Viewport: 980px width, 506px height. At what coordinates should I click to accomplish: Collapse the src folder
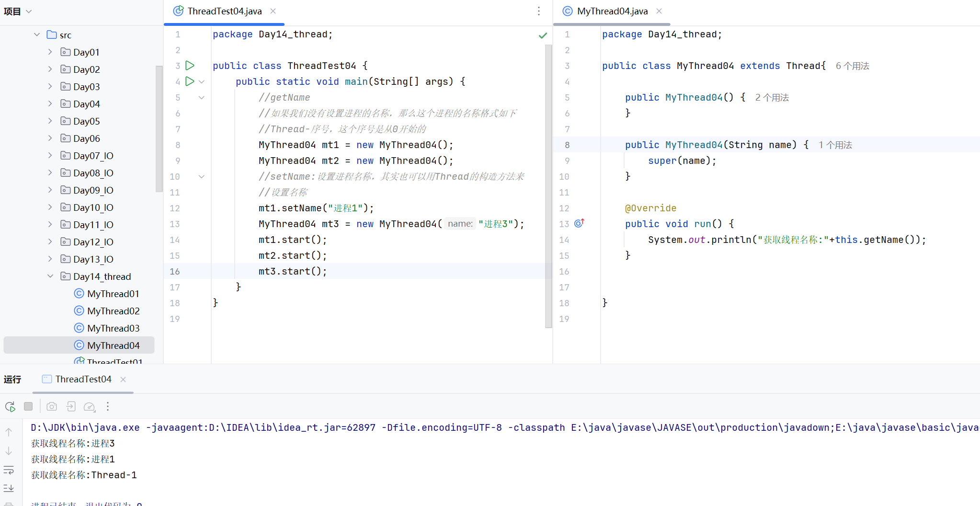coord(37,34)
